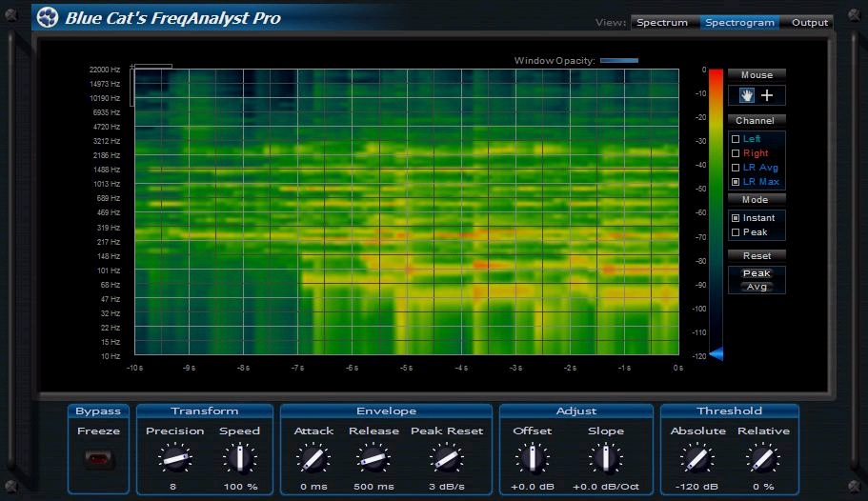The height and width of the screenshot is (501, 868).
Task: Enable the Right channel checkbox
Action: pos(736,153)
